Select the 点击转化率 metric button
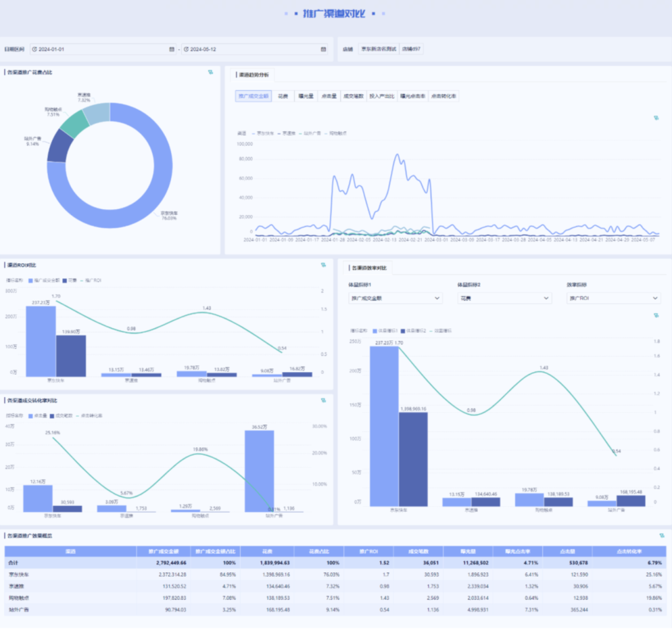 coord(444,96)
